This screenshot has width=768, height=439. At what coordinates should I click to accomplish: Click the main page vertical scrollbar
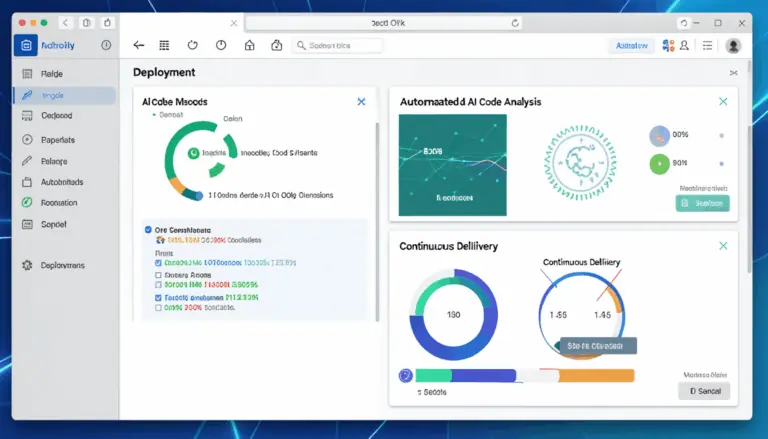point(749,198)
